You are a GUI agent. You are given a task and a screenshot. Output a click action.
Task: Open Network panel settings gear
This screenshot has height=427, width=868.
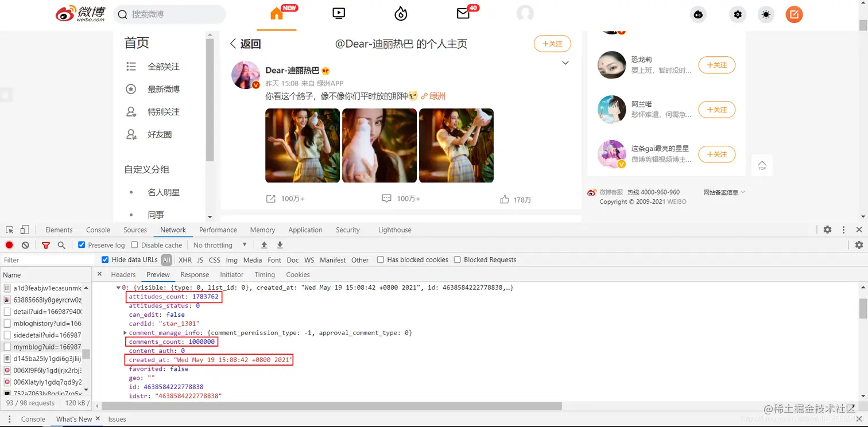tap(859, 245)
